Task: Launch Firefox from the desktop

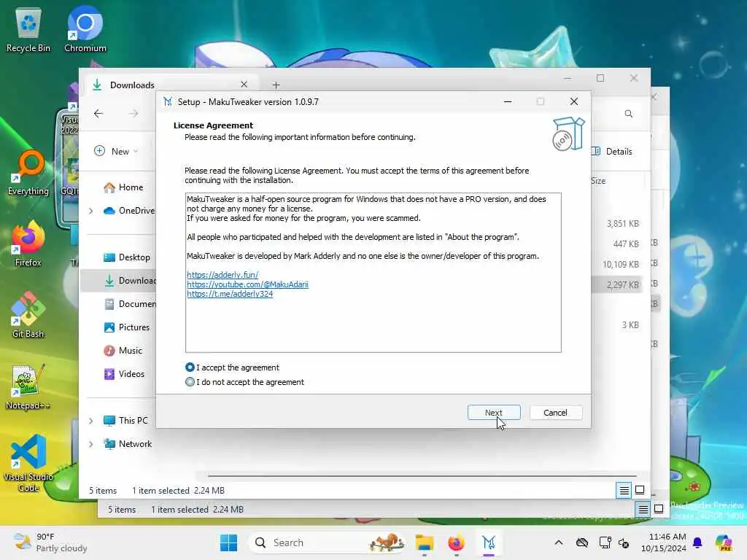Action: tap(28, 244)
